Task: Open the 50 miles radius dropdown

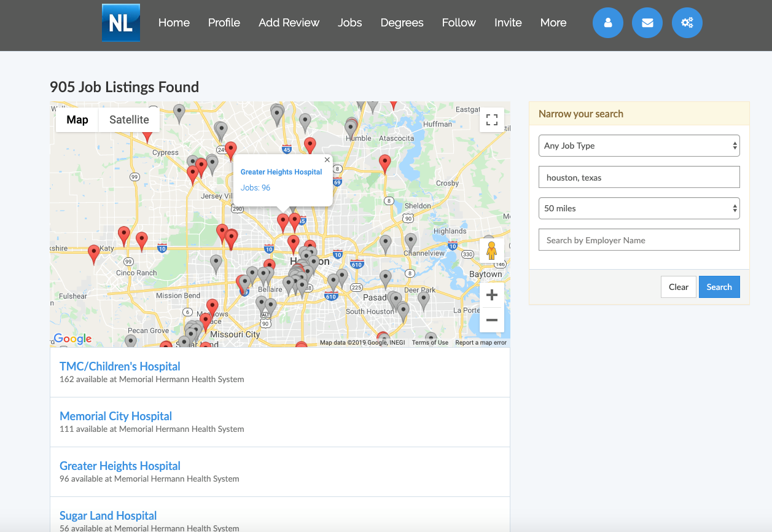Action: pyautogui.click(x=639, y=208)
